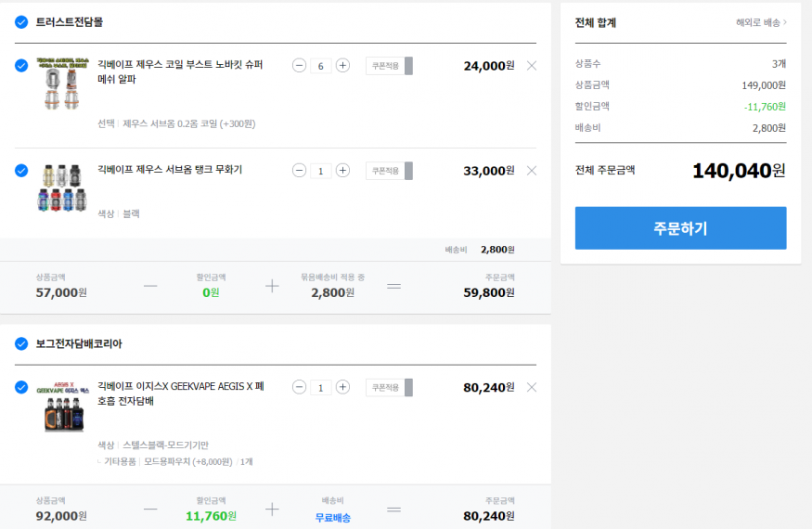812x529 pixels.
Task: Remove the 24,000원 coil item from cart
Action: coord(532,66)
